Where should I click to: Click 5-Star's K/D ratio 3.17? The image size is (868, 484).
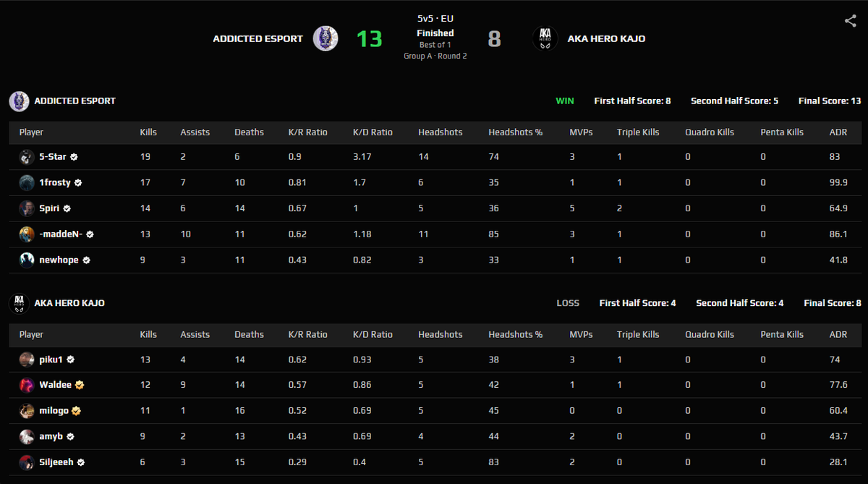pos(362,157)
